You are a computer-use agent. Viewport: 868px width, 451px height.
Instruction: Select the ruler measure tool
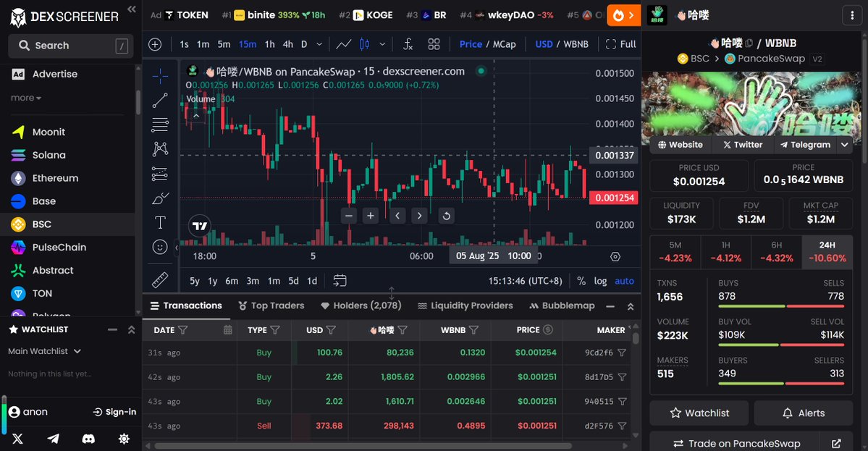(160, 280)
